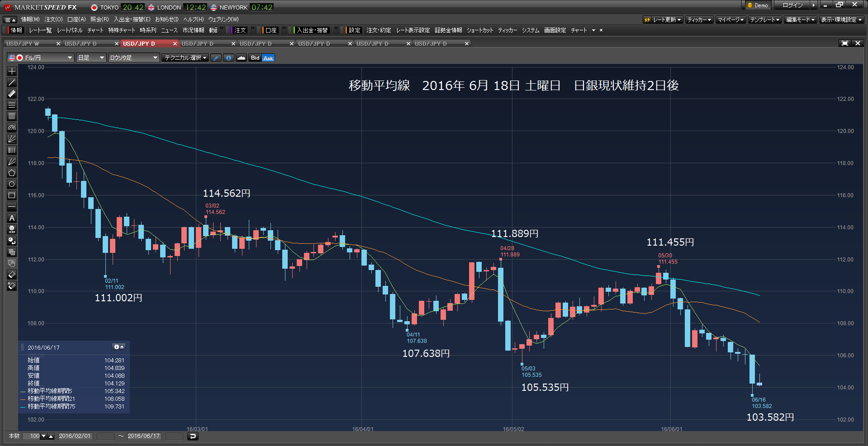The width and height of the screenshot is (868, 446).
Task: Open the ドル/円 currency pair dropdown
Action: (x=41, y=58)
